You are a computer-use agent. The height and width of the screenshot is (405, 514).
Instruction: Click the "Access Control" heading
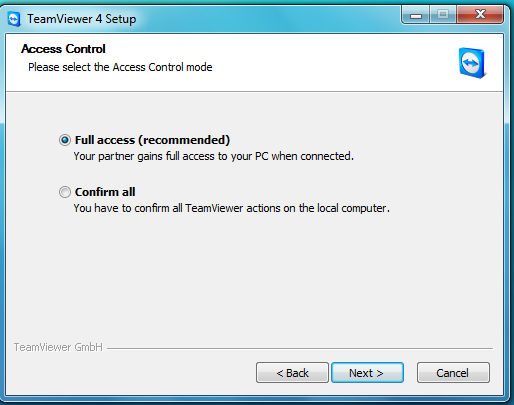tap(63, 49)
